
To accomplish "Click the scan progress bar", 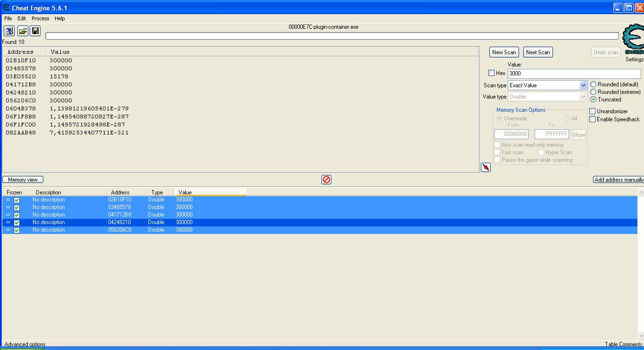I will coord(332,36).
